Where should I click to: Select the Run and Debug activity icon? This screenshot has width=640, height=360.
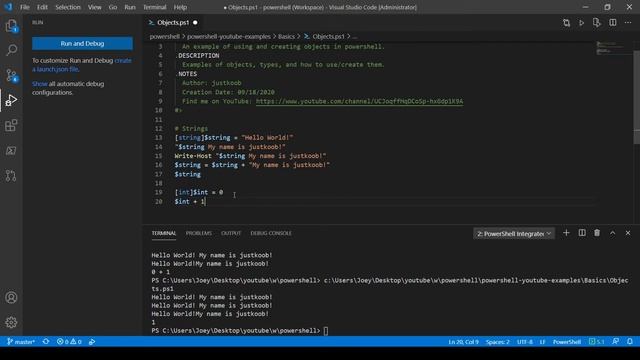11,100
